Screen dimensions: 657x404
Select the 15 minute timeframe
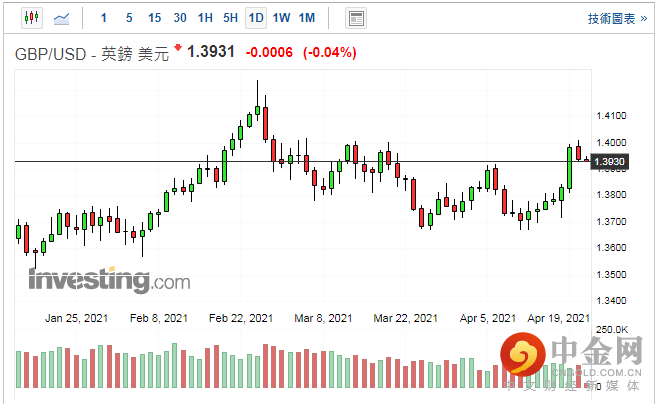click(x=155, y=18)
